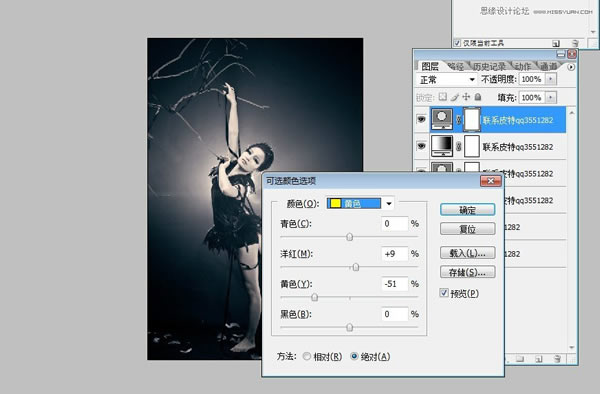This screenshot has width=600, height=394.
Task: Switch to the 历史记录 history tab
Action: (489, 67)
